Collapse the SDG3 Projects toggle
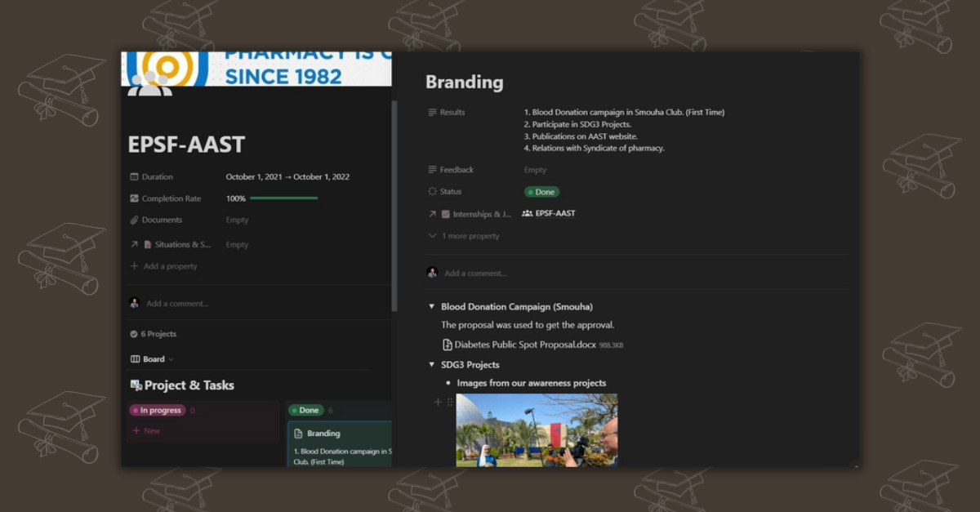 pos(432,365)
